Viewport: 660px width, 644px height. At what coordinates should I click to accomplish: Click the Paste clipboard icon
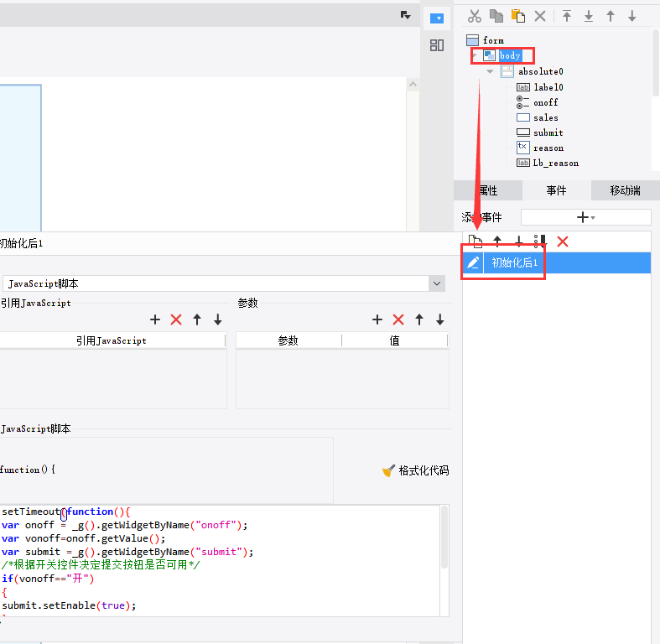point(518,17)
